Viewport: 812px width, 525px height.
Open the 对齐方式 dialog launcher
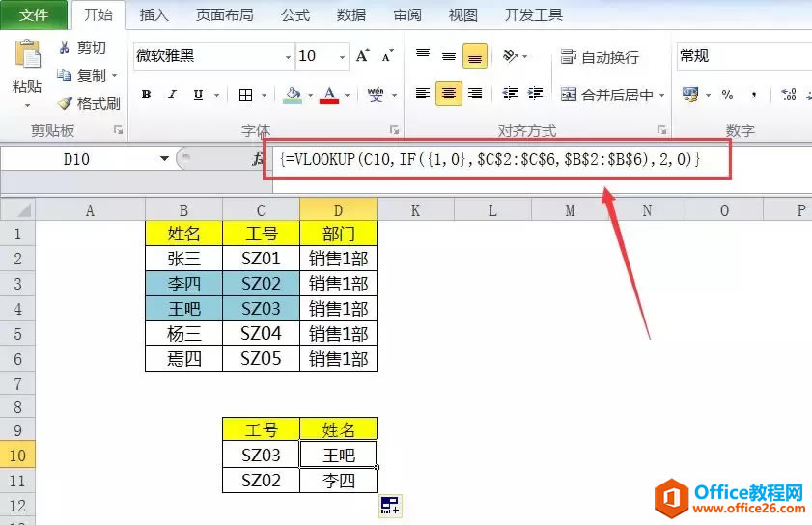(x=661, y=130)
